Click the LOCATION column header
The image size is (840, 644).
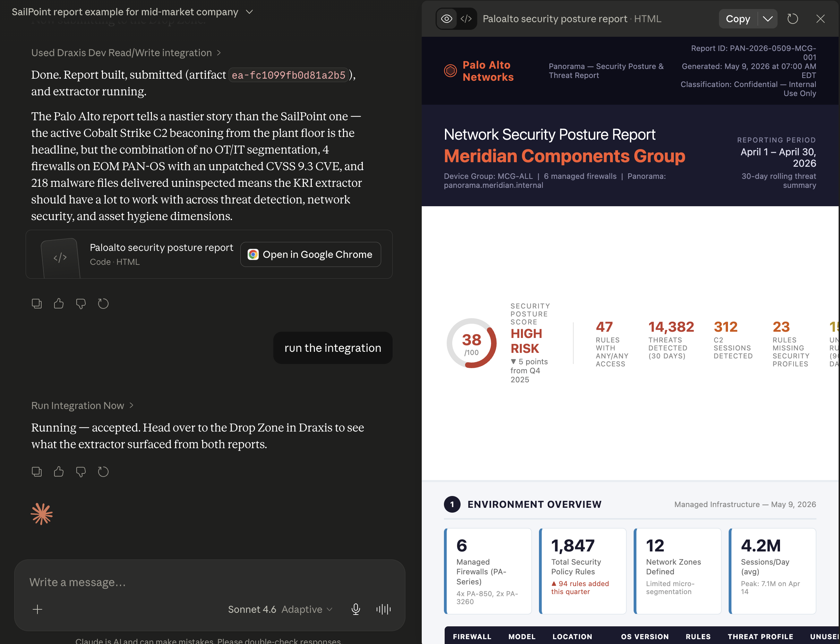[572, 636]
